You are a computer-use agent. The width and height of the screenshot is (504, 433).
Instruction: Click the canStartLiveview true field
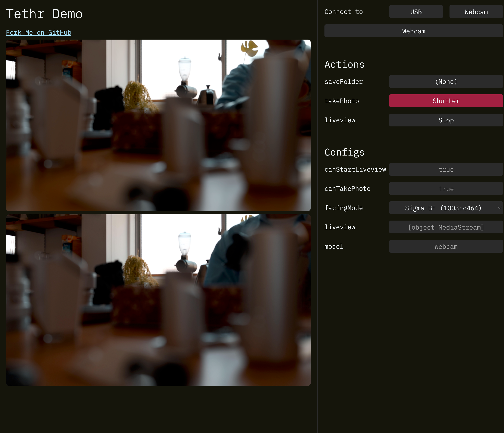[446, 169]
